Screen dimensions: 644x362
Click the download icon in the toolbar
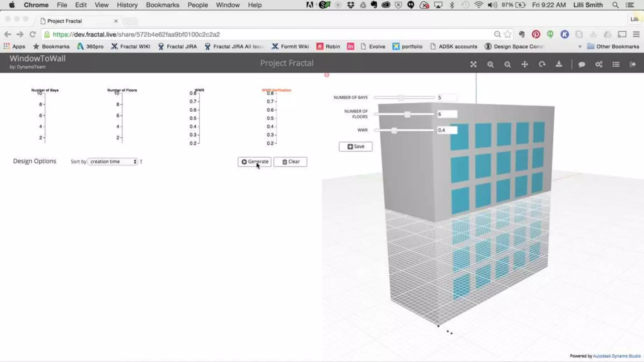pos(559,64)
